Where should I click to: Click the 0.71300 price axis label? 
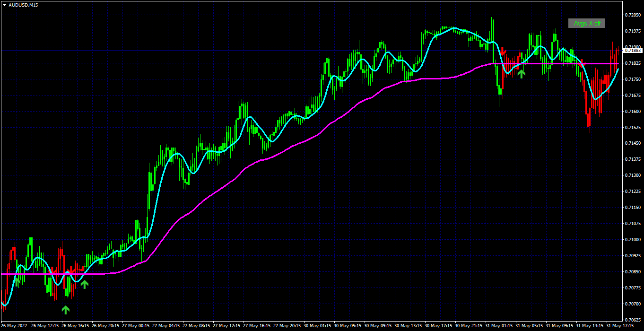633,175
